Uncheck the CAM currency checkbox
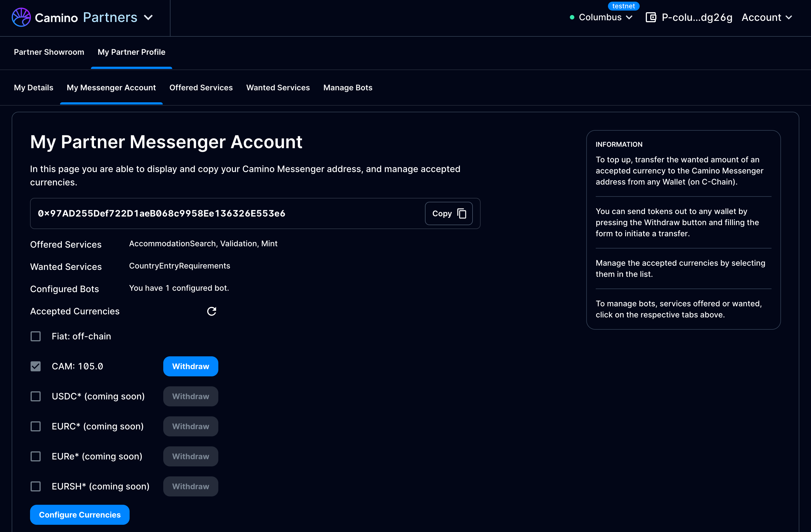811x532 pixels. pyautogui.click(x=35, y=366)
